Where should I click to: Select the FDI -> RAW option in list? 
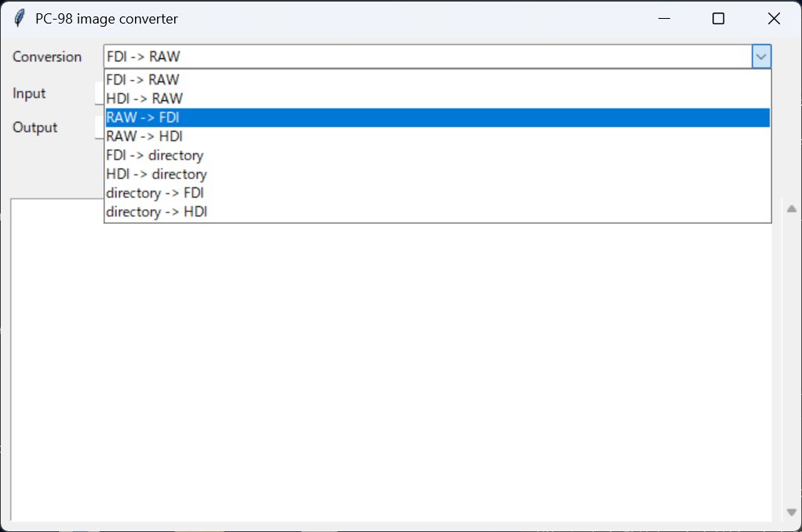[437, 80]
